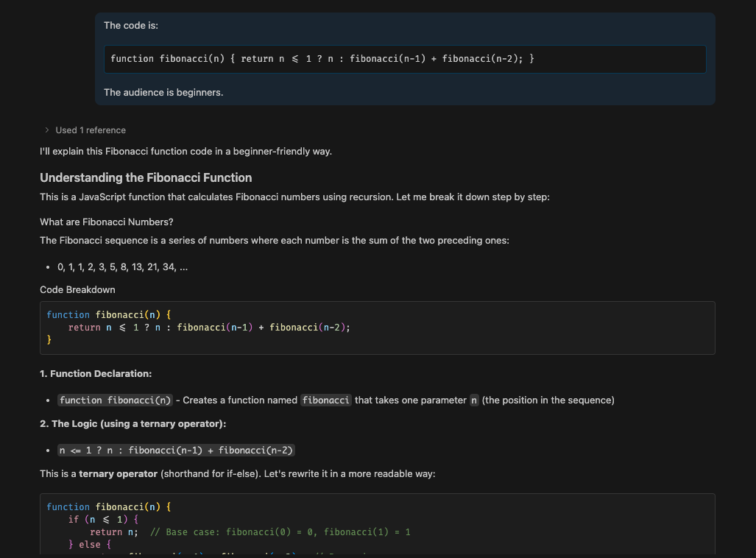
Task: Click the inline code chip "fibonacci"
Action: (325, 400)
